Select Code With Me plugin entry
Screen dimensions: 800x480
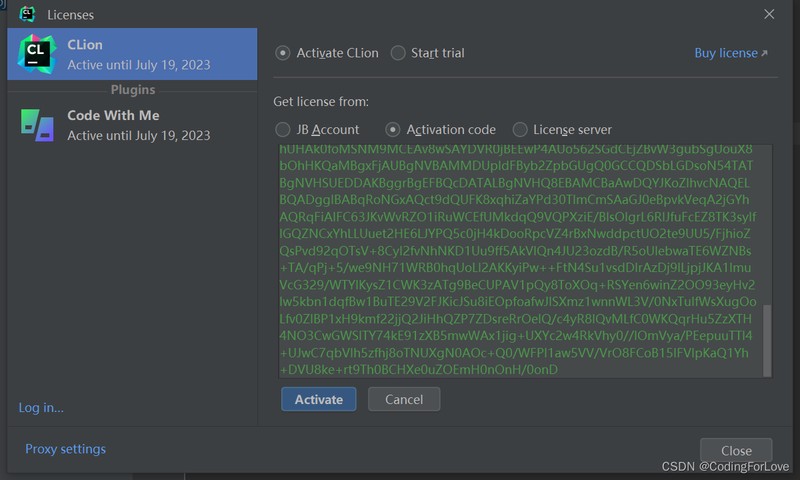coord(140,125)
